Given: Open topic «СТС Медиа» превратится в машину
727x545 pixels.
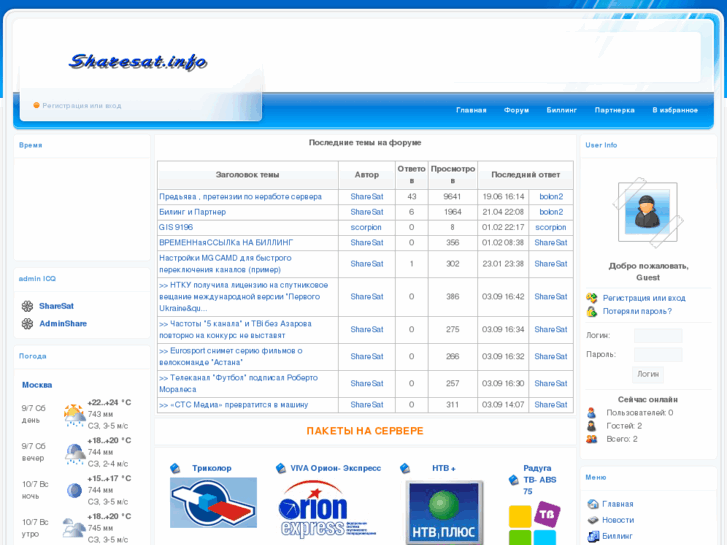Looking at the screenshot, I should pos(234,405).
